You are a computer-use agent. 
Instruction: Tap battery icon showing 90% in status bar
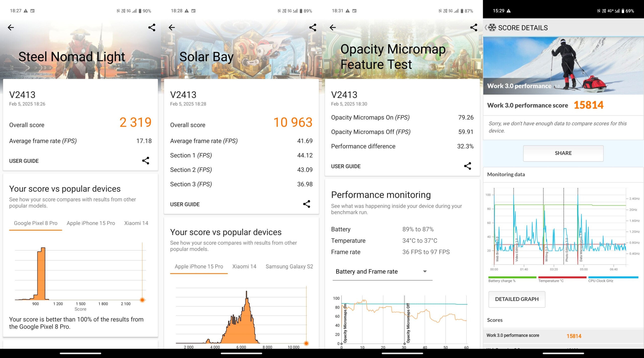pos(140,11)
